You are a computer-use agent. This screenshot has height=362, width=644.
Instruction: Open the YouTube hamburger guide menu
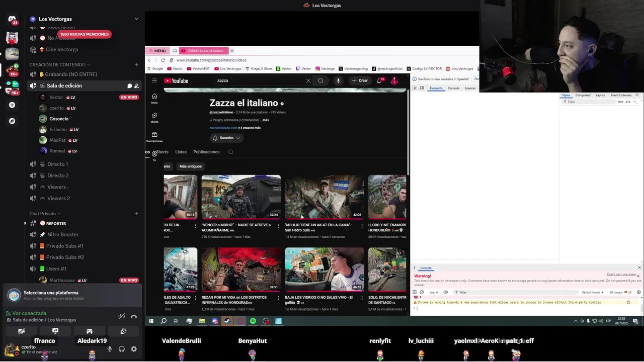point(154,80)
